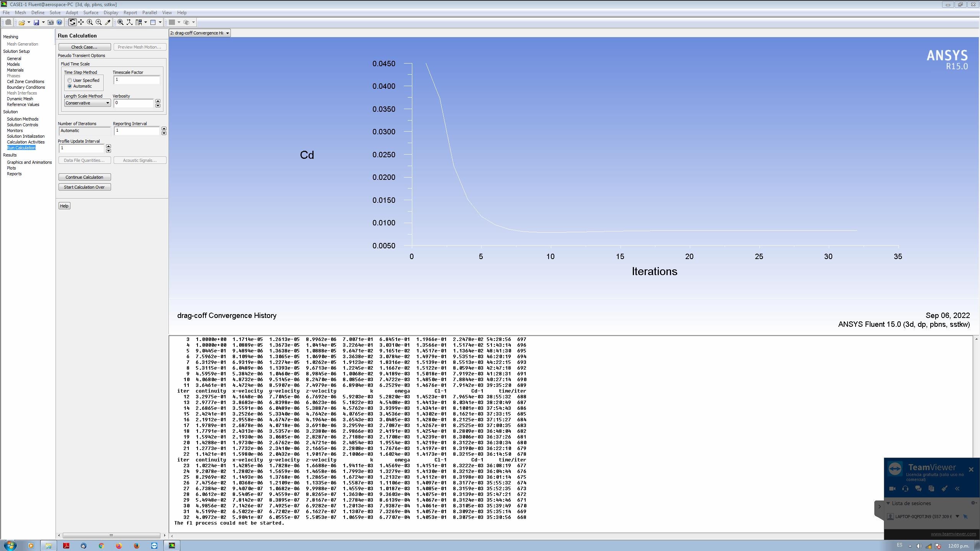Open the Solve menu

coord(55,13)
